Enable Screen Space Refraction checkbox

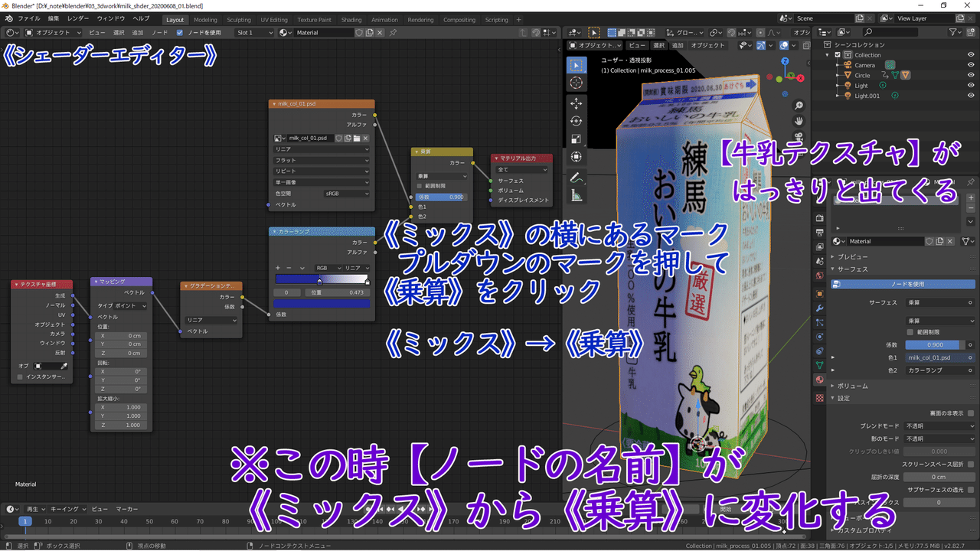pos(970,465)
